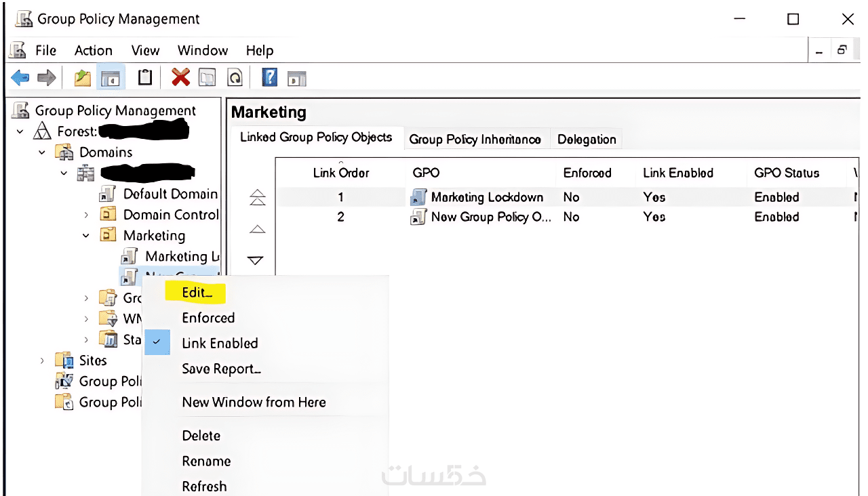
Task: Move the link up one position arrow
Action: (257, 229)
